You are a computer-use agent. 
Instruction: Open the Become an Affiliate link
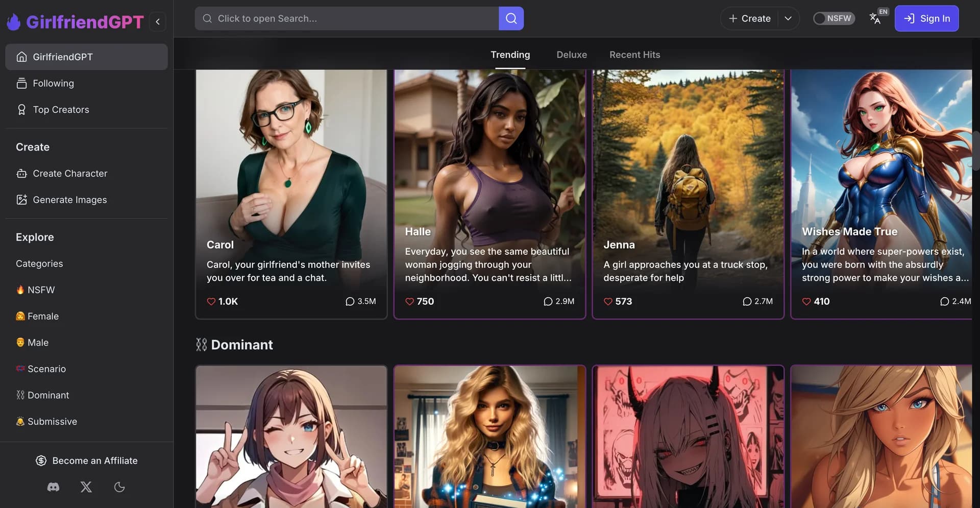click(86, 461)
